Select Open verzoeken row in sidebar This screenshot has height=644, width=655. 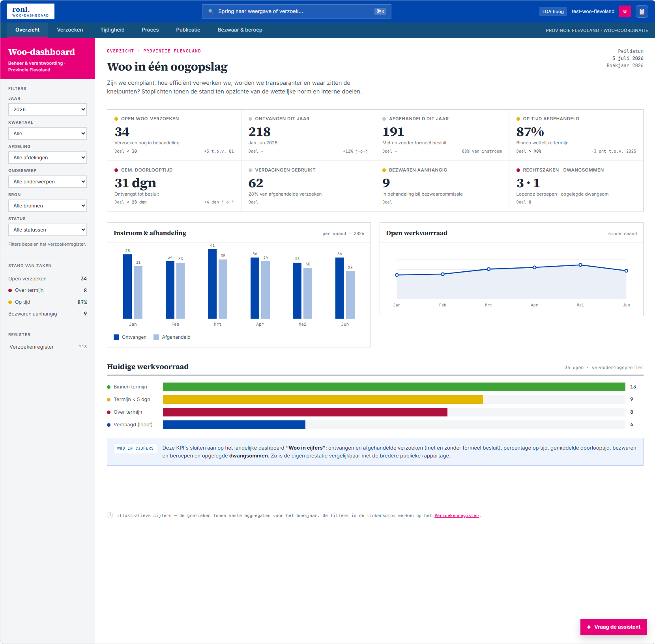point(47,279)
